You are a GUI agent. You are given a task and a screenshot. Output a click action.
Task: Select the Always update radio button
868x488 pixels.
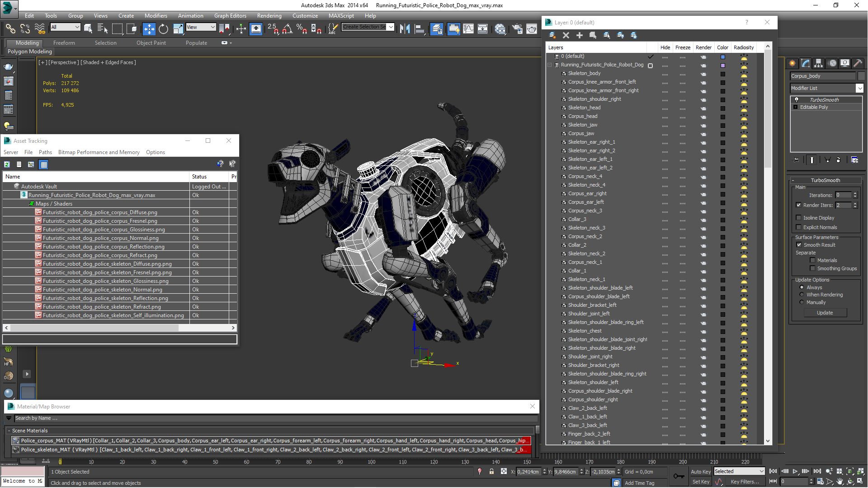click(802, 287)
